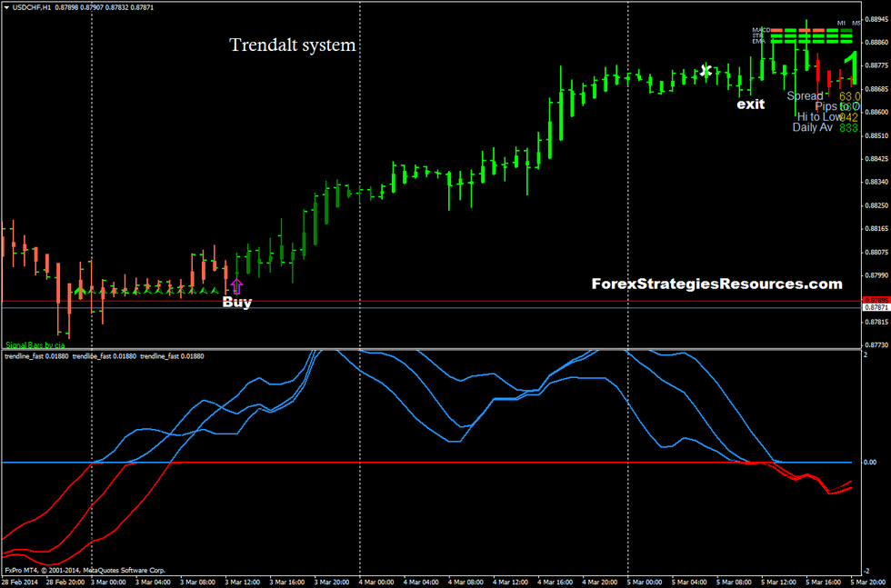Click the M1 timeframe label
Screen dimensions: 891x588
coord(841,23)
